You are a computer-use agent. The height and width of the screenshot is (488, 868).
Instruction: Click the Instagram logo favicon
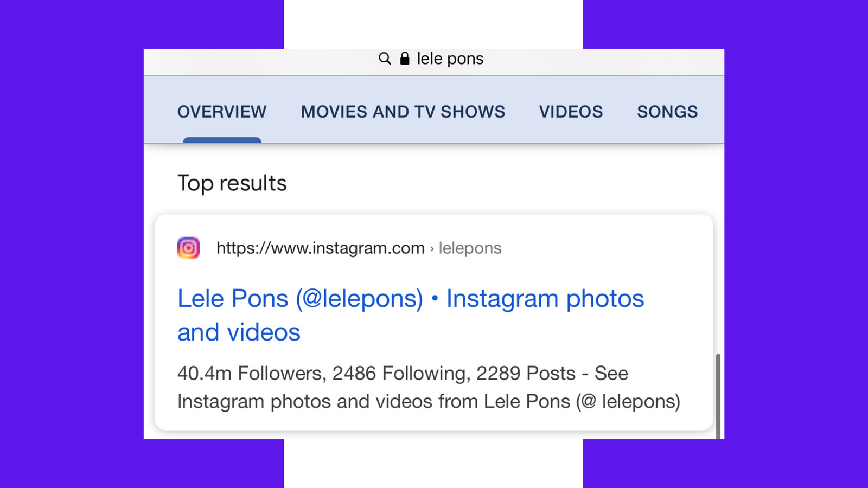(188, 248)
